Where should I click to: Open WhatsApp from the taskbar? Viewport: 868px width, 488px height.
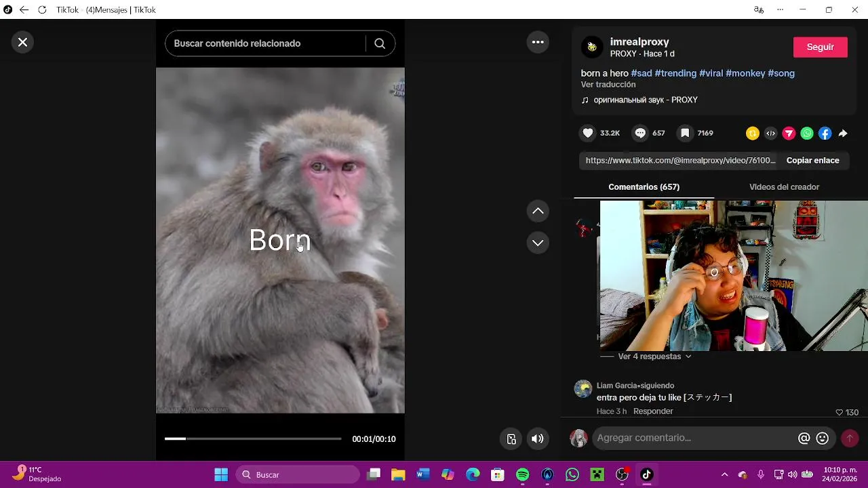[572, 474]
